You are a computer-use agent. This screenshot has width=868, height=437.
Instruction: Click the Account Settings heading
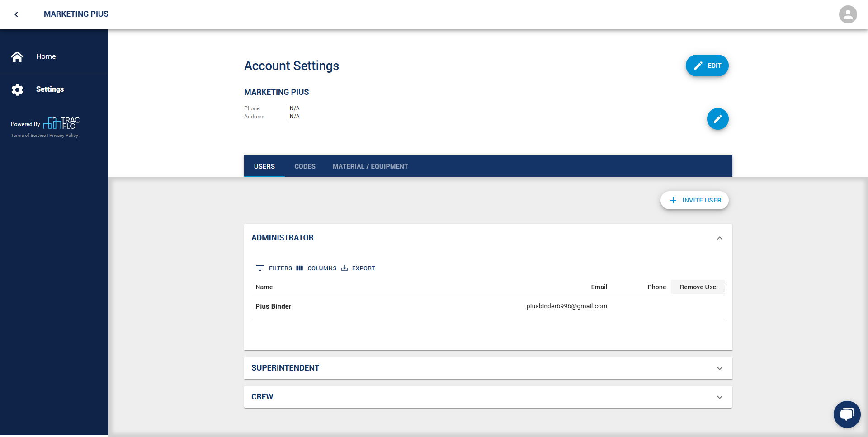point(292,66)
